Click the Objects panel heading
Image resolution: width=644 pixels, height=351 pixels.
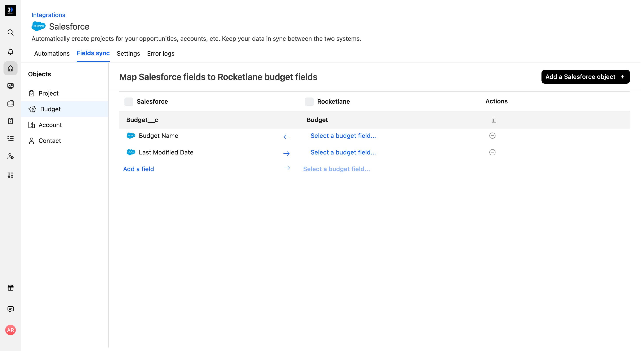click(x=39, y=74)
